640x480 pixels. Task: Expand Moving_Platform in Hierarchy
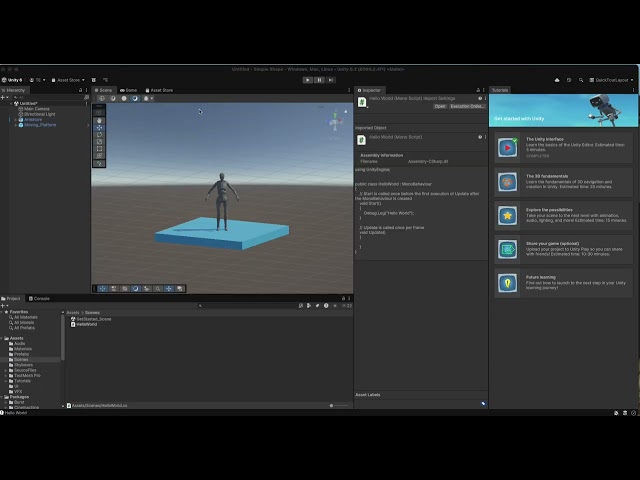pyautogui.click(x=16, y=125)
